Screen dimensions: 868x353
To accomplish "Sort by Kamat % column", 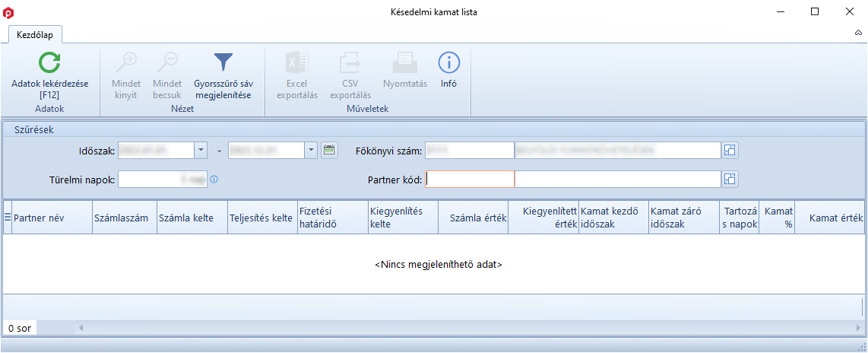I will (x=777, y=218).
